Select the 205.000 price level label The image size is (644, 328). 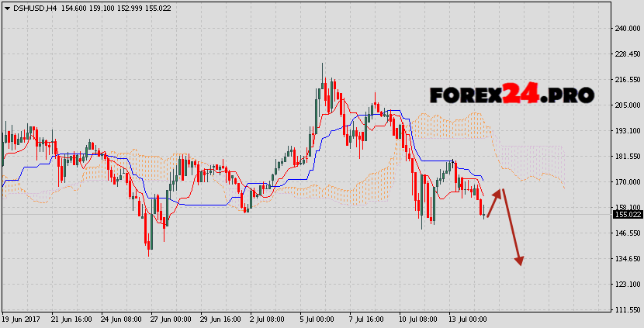tap(627, 105)
